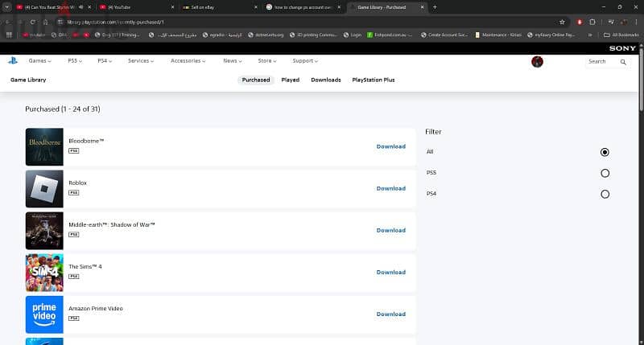Download Bloodborne from the library

pos(391,146)
